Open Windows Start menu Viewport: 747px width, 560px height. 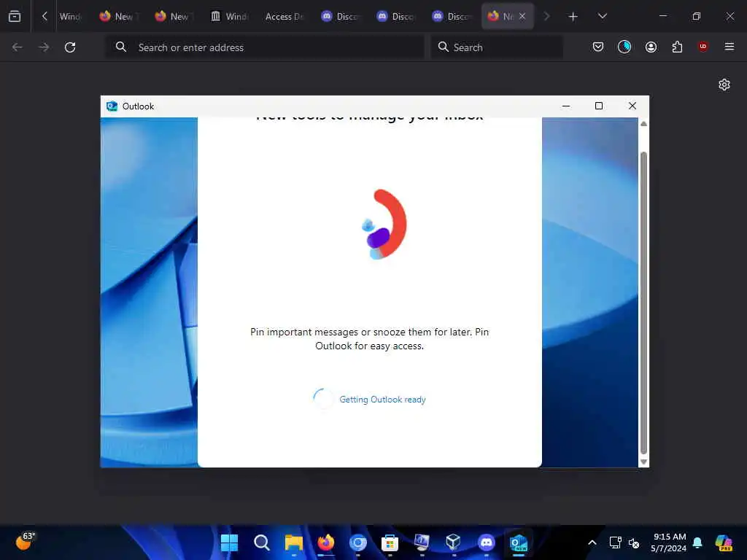coord(229,542)
